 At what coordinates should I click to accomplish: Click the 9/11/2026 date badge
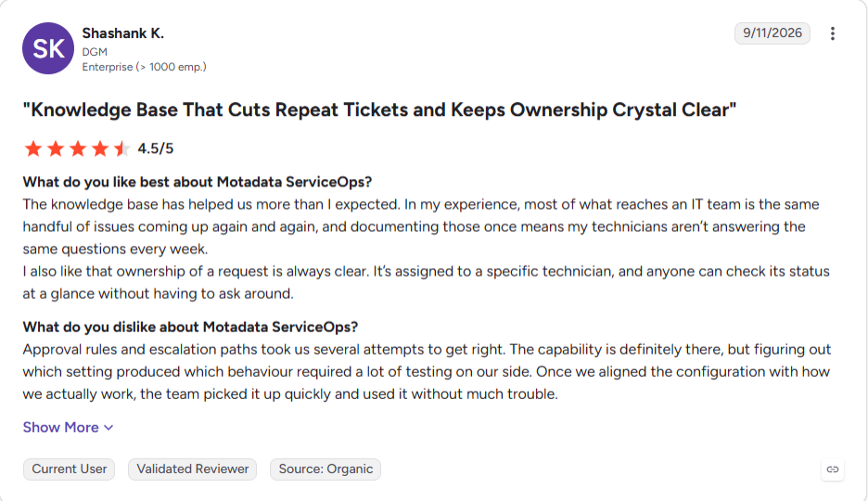pos(772,33)
